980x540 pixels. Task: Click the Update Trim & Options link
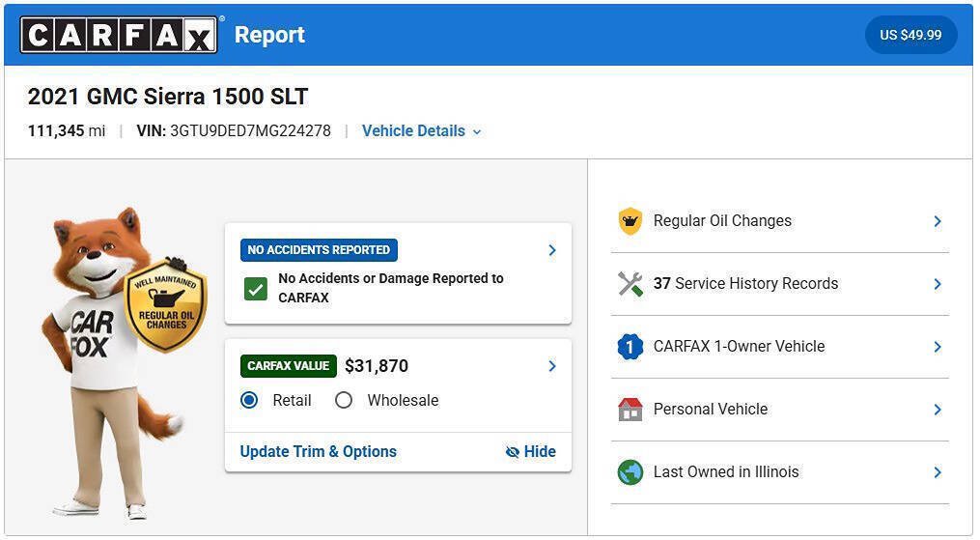point(318,451)
